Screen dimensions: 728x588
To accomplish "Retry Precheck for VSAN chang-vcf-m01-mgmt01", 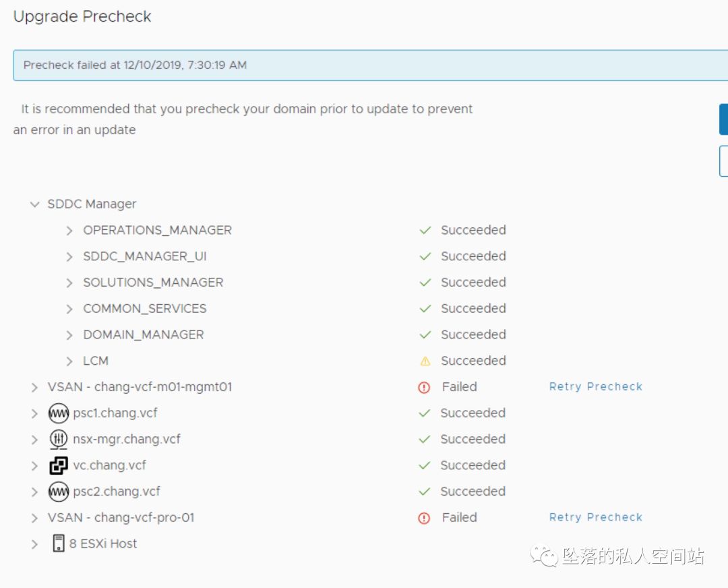I will tap(595, 386).
